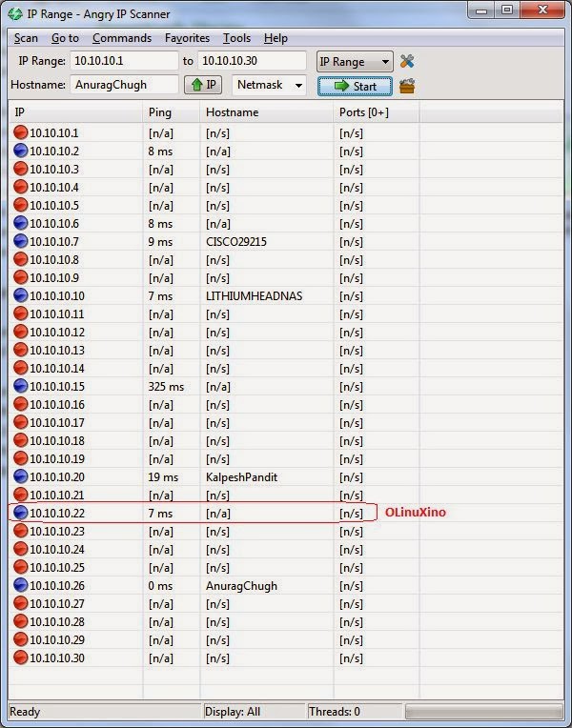Click the Threads: 0 status entry
This screenshot has height=728, width=572.
click(355, 711)
